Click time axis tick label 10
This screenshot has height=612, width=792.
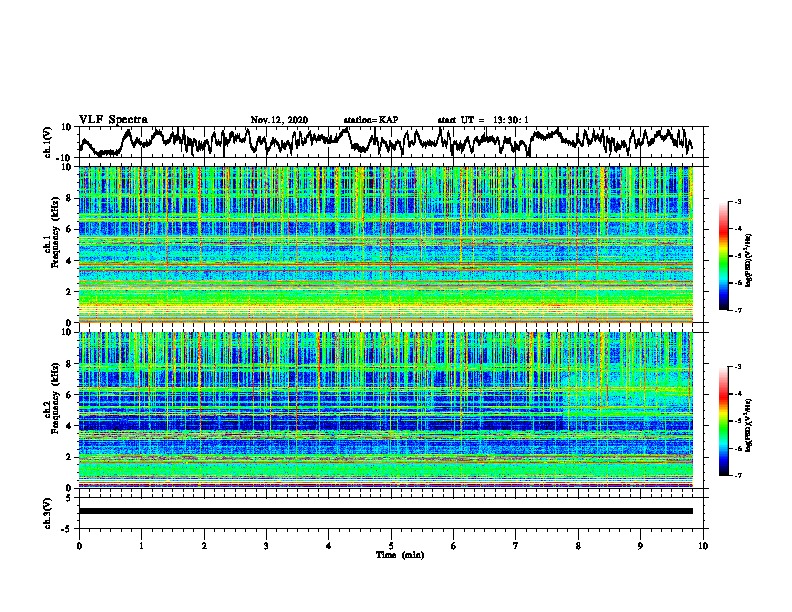703,546
